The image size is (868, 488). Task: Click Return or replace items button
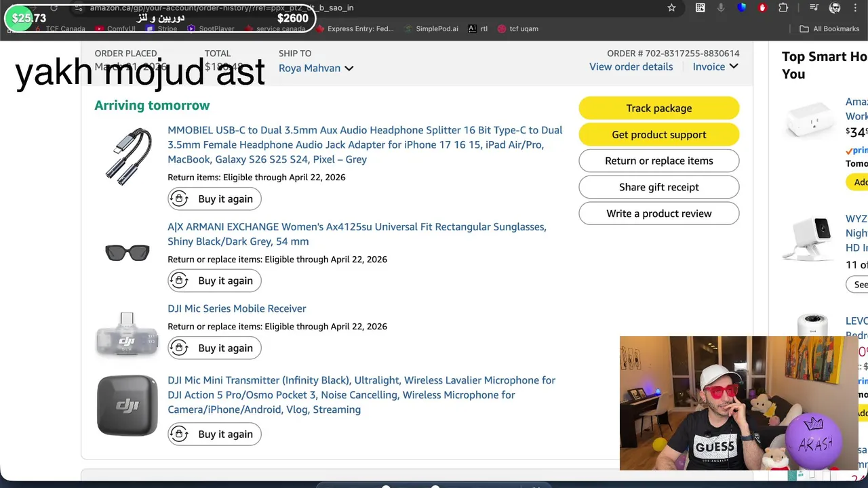659,161
